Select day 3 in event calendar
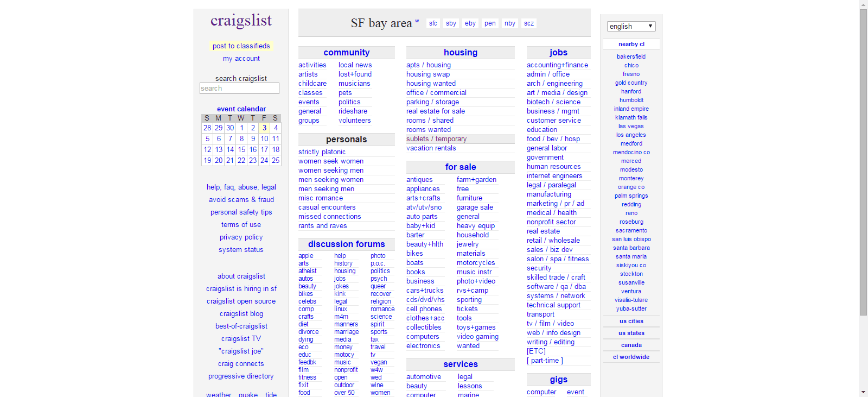Viewport: 868px width, 397px height. coord(264,128)
